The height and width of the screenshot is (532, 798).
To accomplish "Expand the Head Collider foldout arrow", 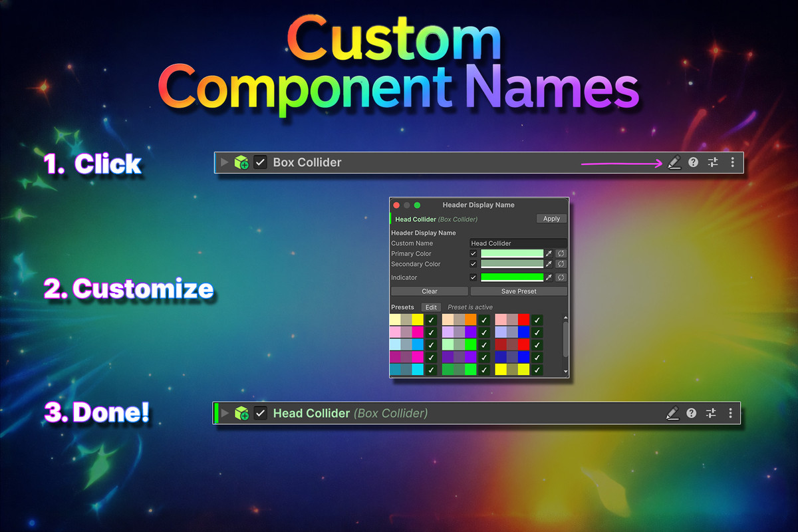I will [224, 413].
